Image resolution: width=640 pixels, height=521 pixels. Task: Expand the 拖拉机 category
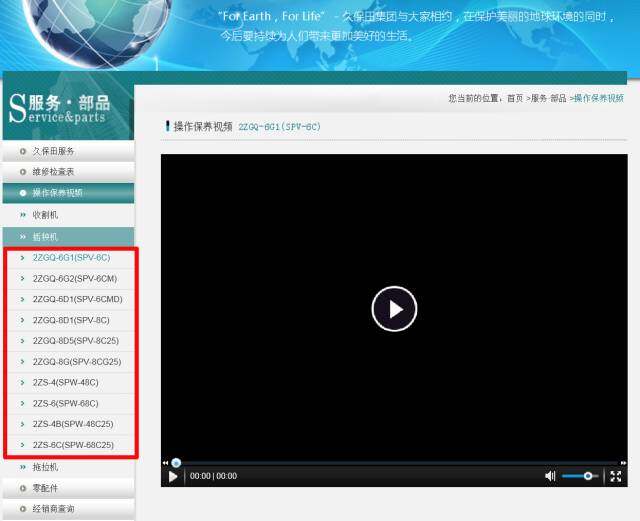(x=69, y=467)
